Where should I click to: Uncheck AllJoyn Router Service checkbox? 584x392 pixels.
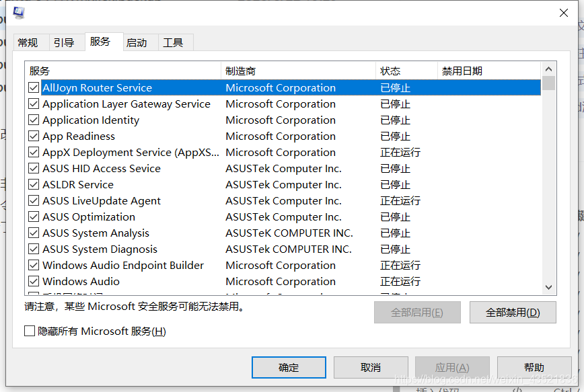tap(34, 88)
